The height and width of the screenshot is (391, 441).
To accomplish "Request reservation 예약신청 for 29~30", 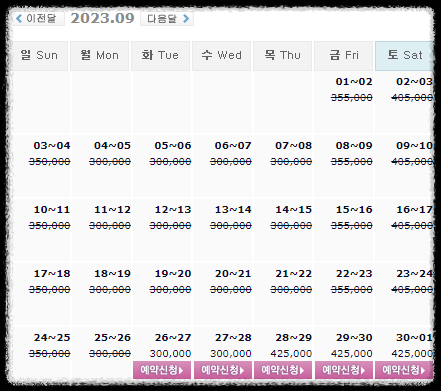I will coord(344,370).
